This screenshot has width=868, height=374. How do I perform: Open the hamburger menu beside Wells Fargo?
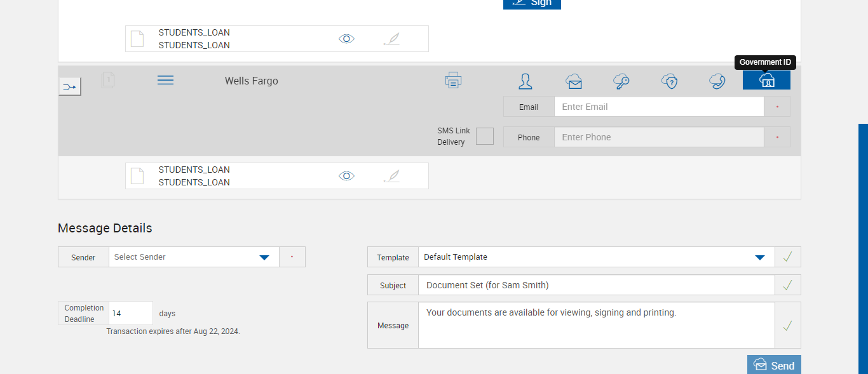[x=165, y=80]
